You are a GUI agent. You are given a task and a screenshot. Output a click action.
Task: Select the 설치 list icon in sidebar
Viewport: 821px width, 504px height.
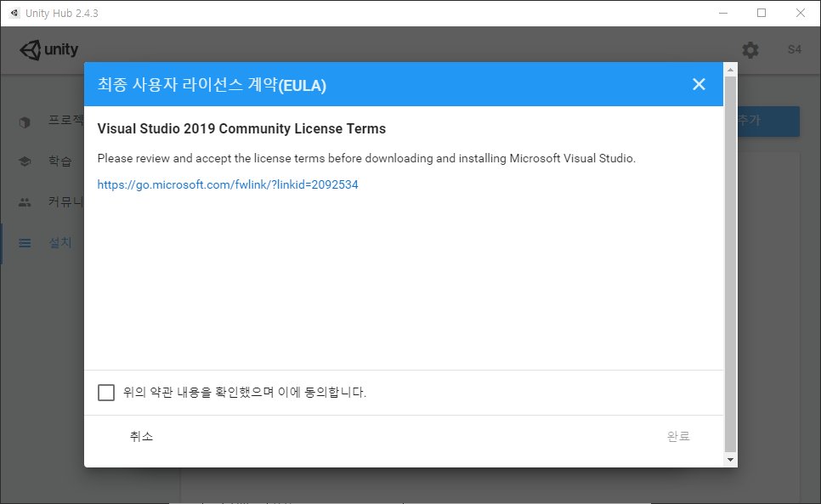coord(25,243)
